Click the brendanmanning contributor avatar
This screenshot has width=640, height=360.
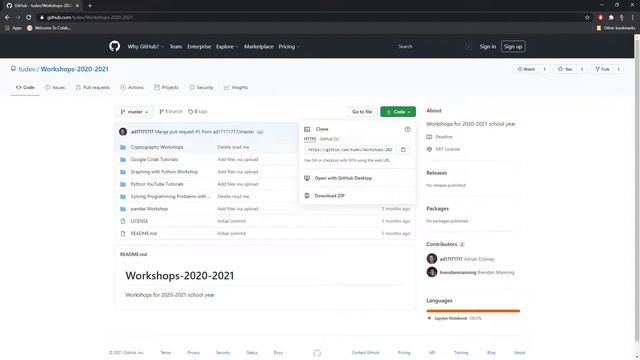432,272
